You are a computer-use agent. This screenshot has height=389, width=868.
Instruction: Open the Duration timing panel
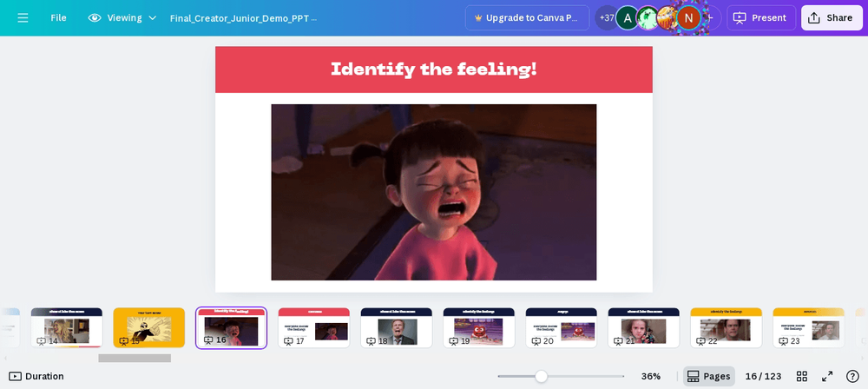click(36, 376)
